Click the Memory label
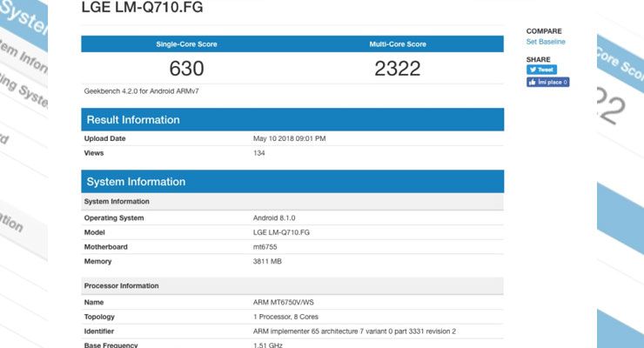Viewport: 644px width, 348px height. 97,261
